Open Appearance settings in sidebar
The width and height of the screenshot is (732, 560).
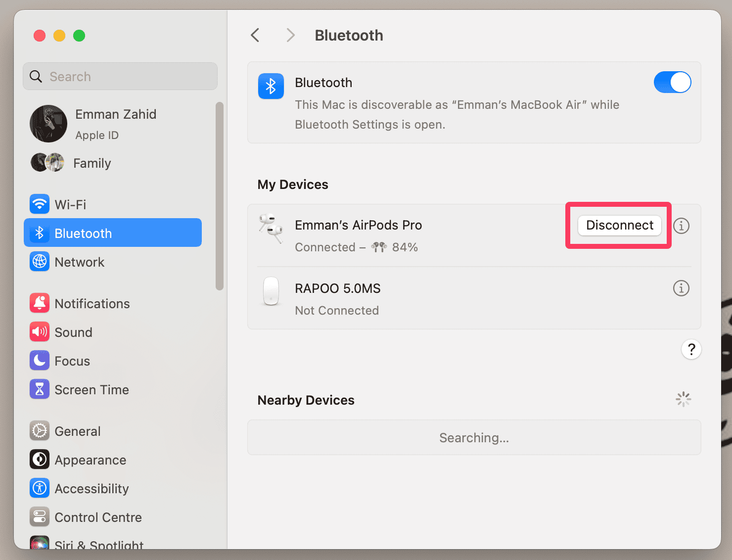point(90,460)
